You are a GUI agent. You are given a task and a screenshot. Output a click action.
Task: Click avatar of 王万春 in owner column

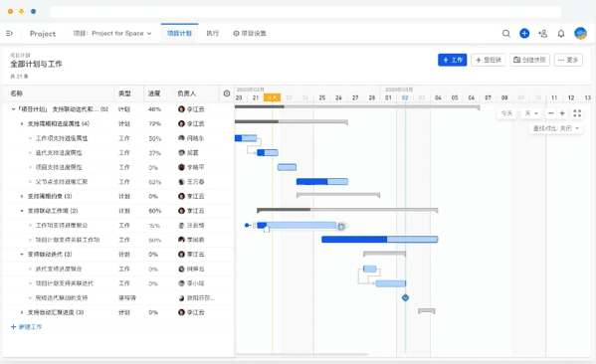tap(181, 182)
